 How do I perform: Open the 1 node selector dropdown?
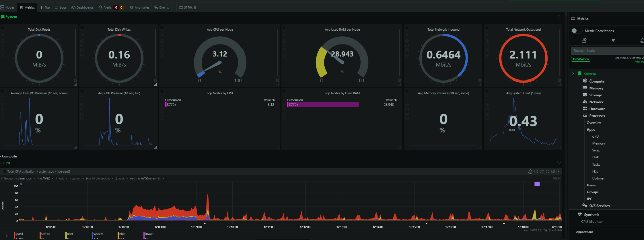point(61,178)
